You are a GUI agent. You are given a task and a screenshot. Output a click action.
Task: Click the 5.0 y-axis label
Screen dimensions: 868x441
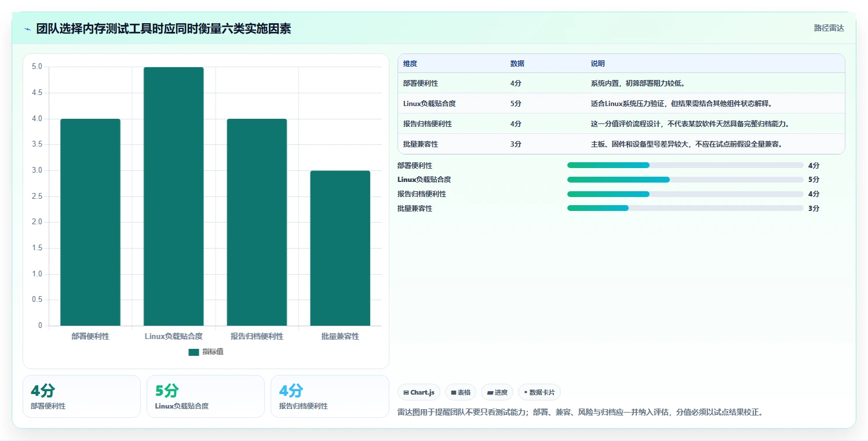37,67
